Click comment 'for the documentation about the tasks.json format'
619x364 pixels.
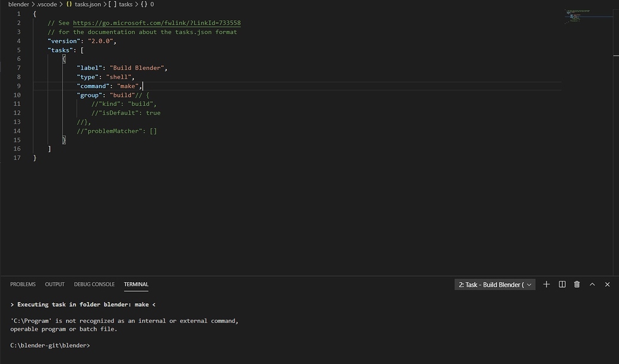coord(148,32)
